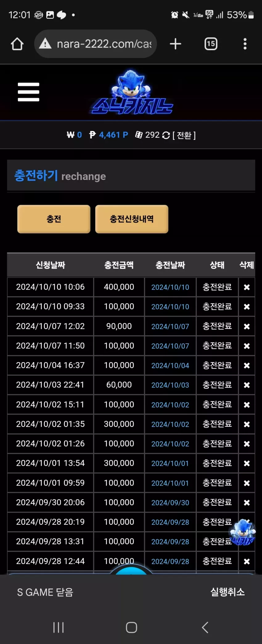
Task: Delete the 400,000 charge record
Action: 247,287
